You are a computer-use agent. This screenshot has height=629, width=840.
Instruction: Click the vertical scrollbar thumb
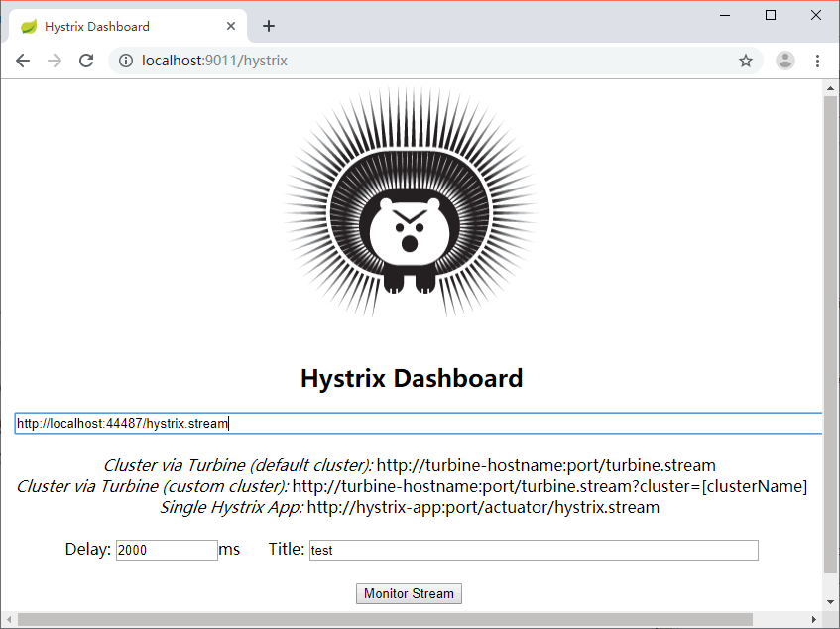(x=830, y=335)
